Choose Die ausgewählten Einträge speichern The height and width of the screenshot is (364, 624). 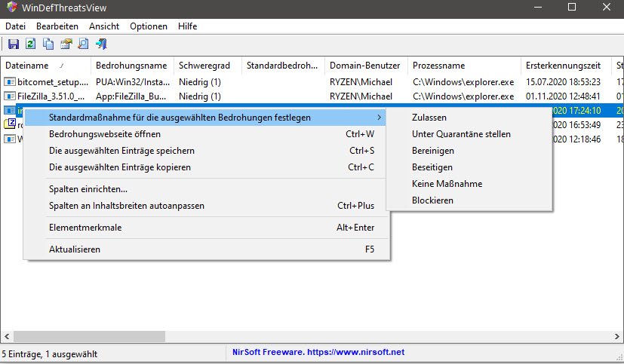[x=207, y=151]
